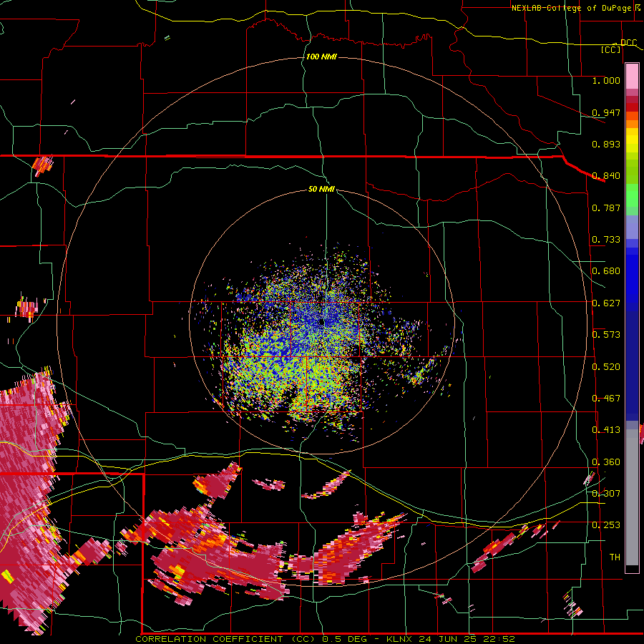
Task: Click the 0.680 scale value
Action: point(606,271)
